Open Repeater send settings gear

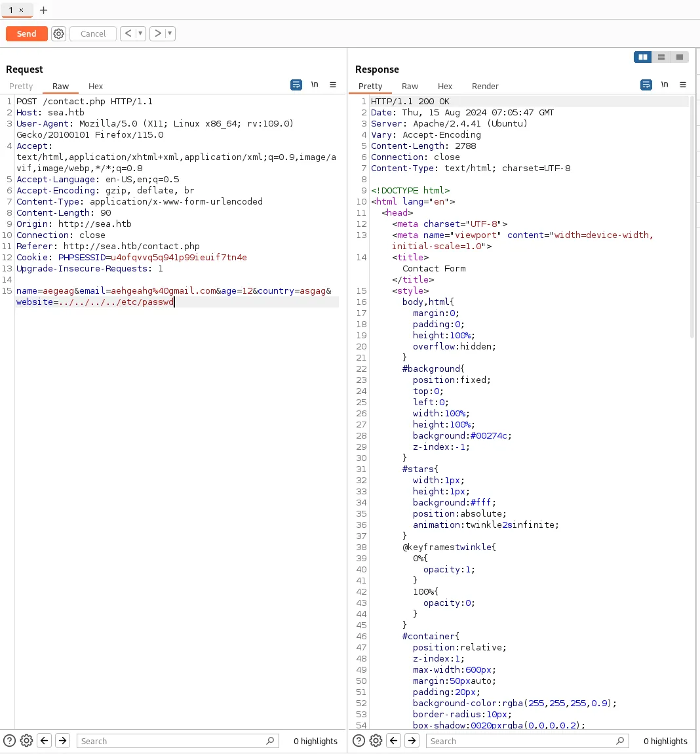pos(58,33)
